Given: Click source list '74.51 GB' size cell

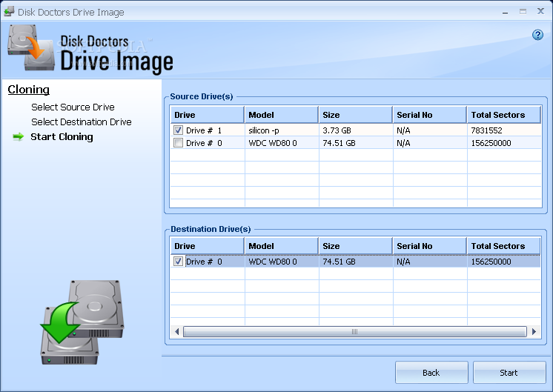Looking at the screenshot, I should (x=339, y=143).
